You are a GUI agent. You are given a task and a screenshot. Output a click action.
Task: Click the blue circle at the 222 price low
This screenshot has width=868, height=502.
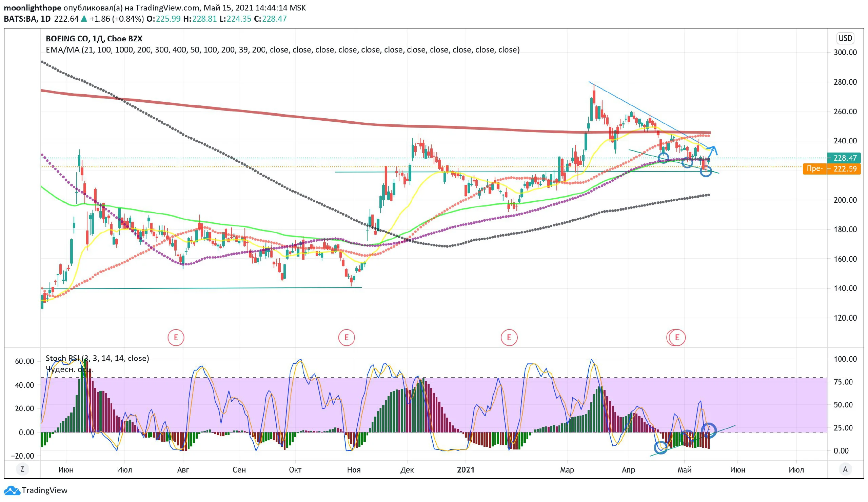pos(706,171)
